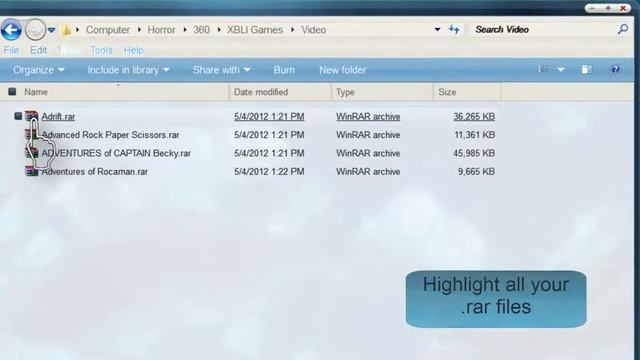Click the 9,665 KB size value
640x360 pixels.
coord(476,172)
